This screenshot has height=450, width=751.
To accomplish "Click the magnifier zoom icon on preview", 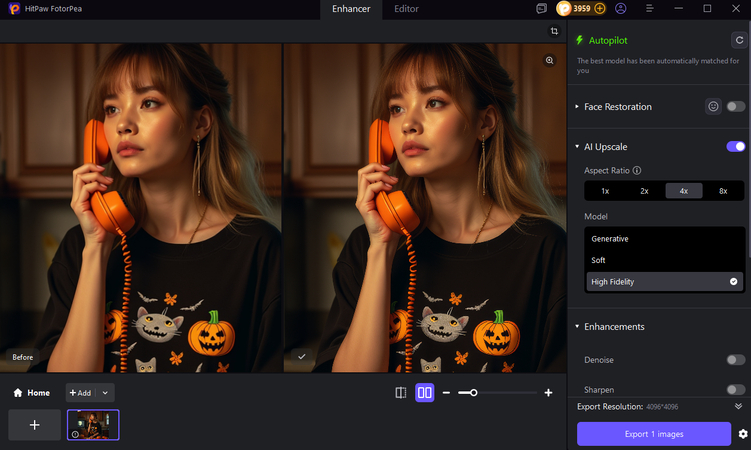I will click(x=549, y=61).
